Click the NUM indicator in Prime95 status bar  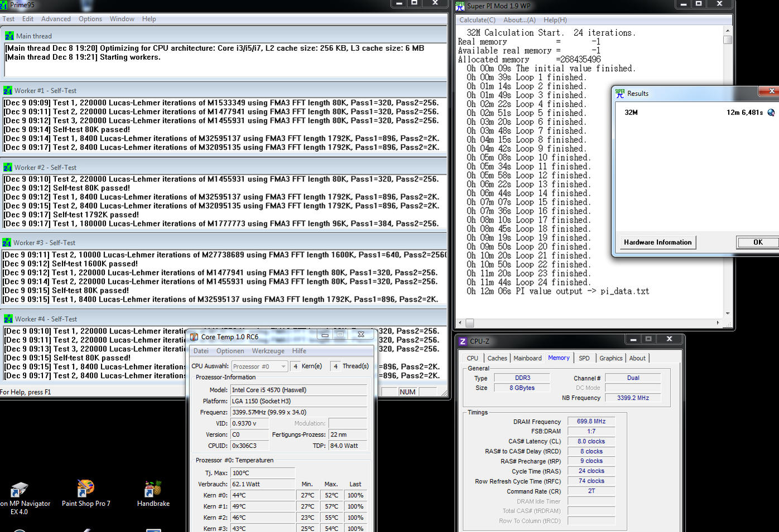407,392
